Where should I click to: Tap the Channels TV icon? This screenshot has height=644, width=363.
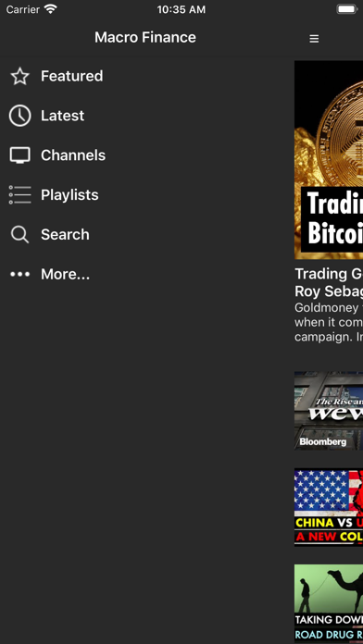19,155
